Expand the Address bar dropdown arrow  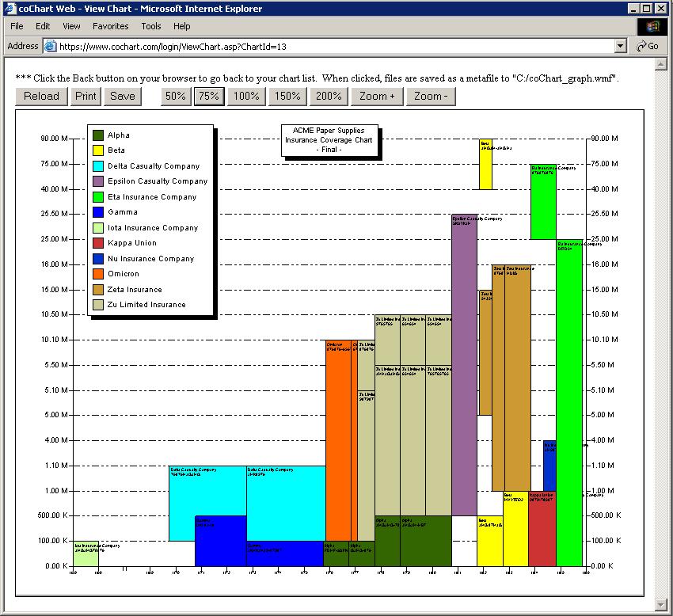(621, 46)
